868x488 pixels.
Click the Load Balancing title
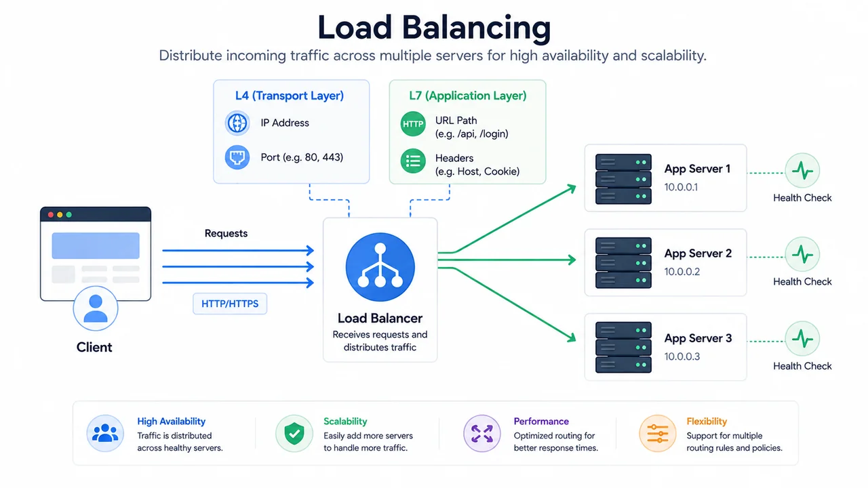pos(434,27)
